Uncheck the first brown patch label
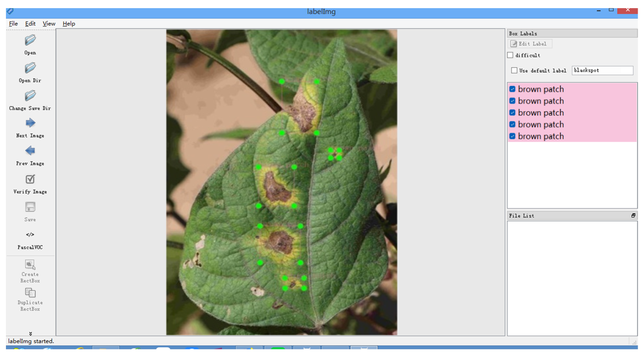644x358 pixels. (x=513, y=89)
